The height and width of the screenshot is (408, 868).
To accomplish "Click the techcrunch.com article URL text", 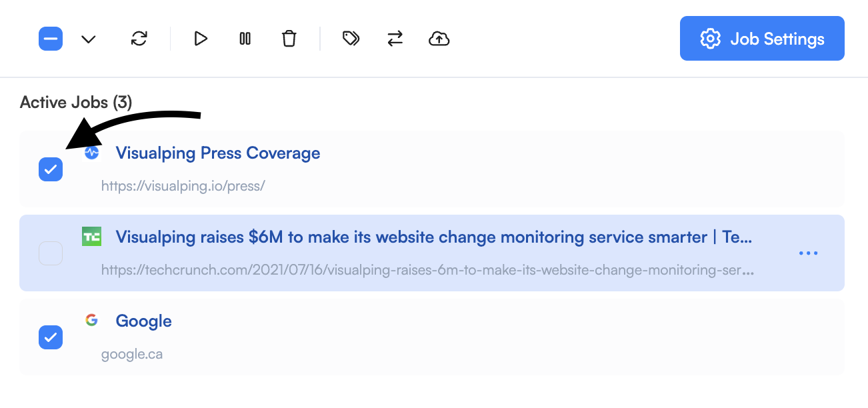I will (x=428, y=271).
